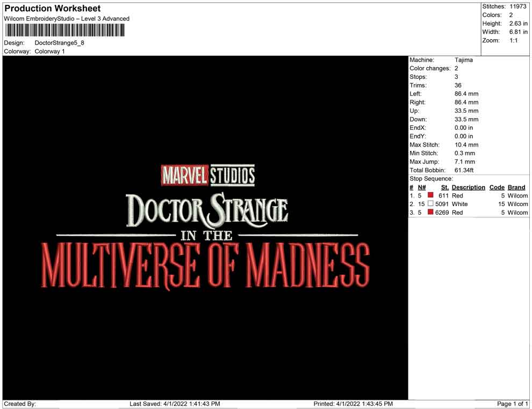Viewport: 532px width, 409px height.
Task: Click the red swatch for stop 3
Action: 430,213
